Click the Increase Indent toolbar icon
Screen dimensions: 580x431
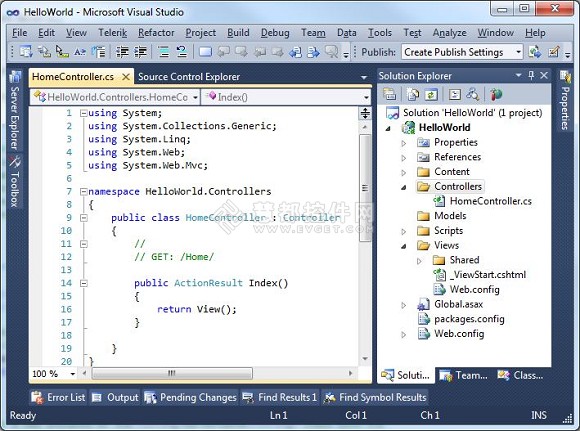point(141,52)
